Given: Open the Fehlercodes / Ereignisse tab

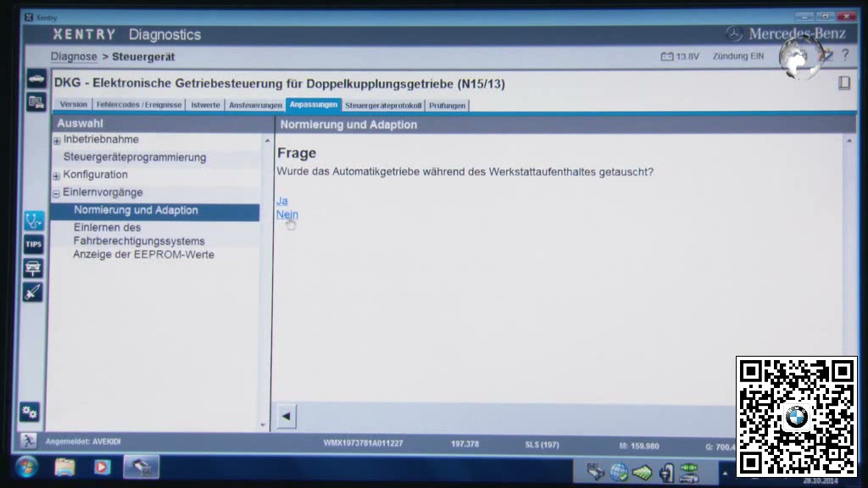Looking at the screenshot, I should click(139, 104).
